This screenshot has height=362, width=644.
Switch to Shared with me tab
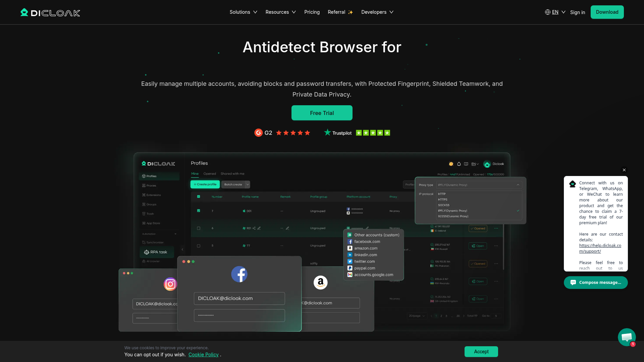click(232, 174)
